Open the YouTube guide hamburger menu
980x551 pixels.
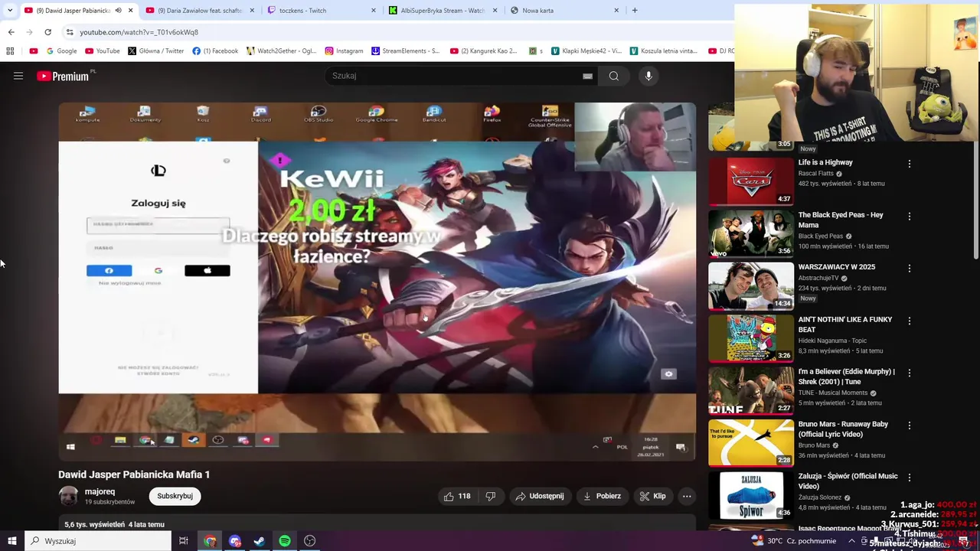tap(18, 76)
